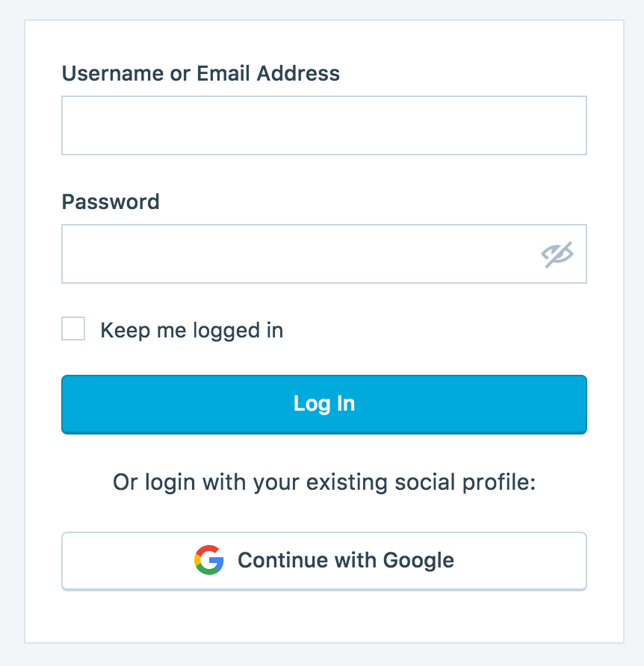Image resolution: width=644 pixels, height=666 pixels.
Task: Click the Username or Email Address label
Action: point(200,73)
